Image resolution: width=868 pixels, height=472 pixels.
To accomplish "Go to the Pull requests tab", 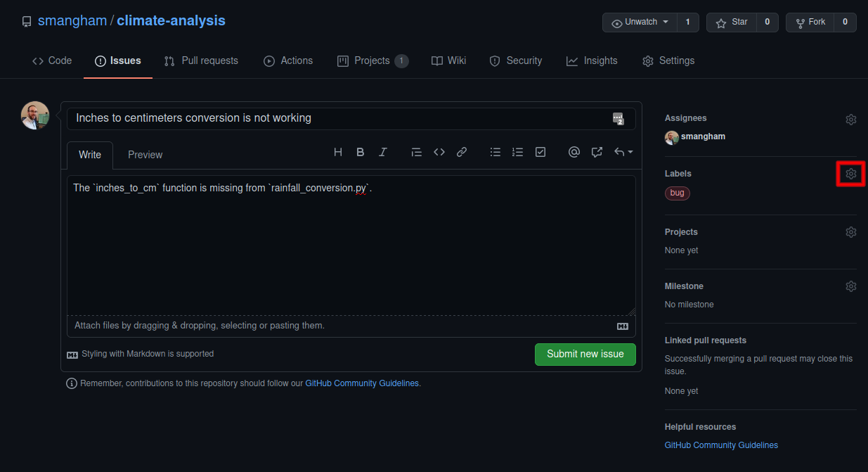I will 201,60.
